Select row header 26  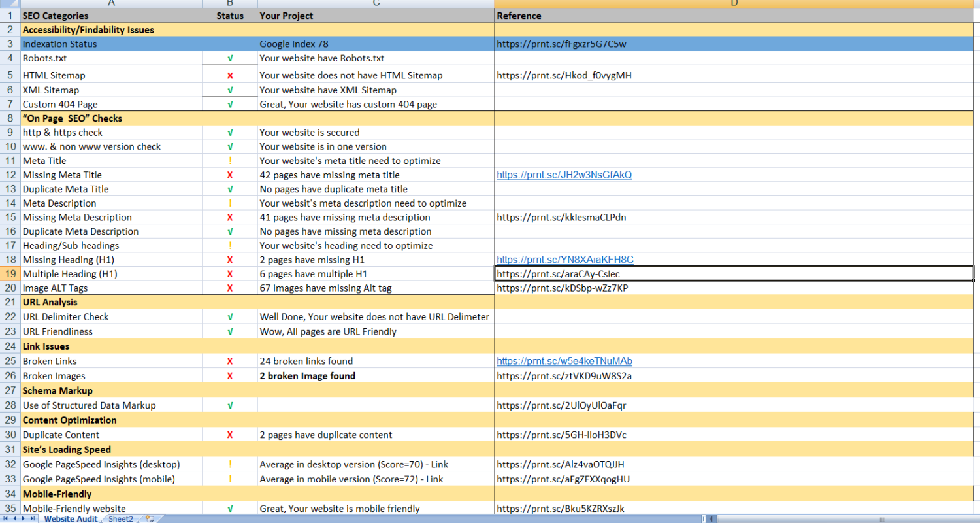(10, 376)
